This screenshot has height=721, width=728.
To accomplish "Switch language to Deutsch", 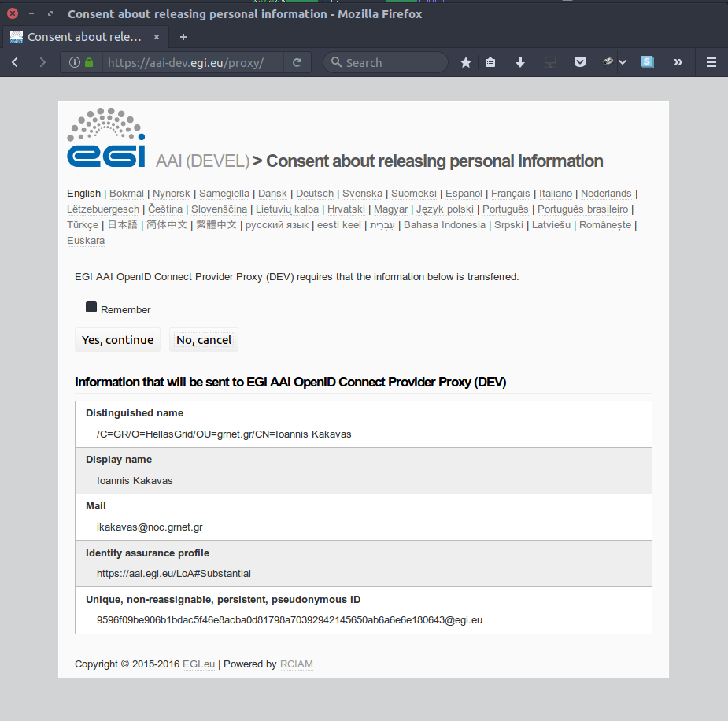I will coord(315,194).
